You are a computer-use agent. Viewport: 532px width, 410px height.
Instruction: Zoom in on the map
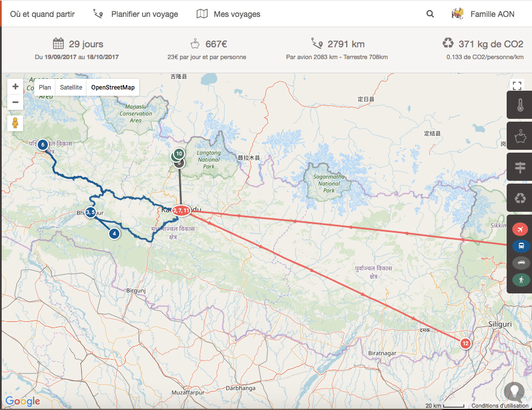pyautogui.click(x=15, y=87)
